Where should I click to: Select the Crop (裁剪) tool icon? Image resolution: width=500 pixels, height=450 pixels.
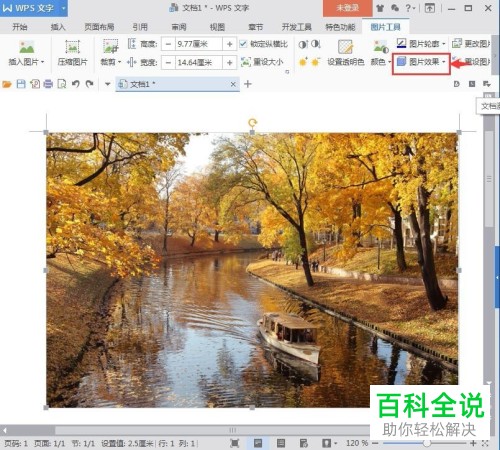point(110,46)
